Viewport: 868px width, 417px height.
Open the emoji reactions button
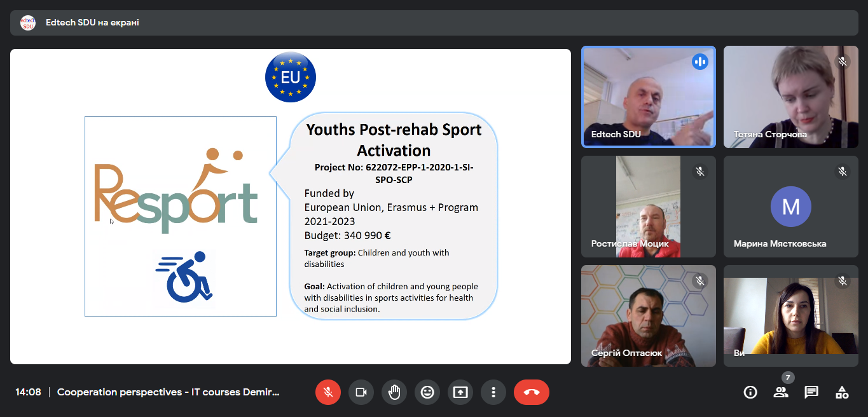click(x=427, y=392)
